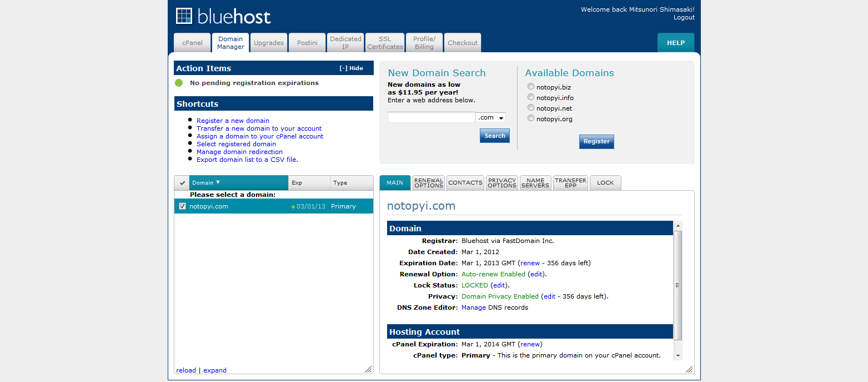This screenshot has height=382, width=868.
Task: Sort by the Domain column header
Action: point(239,183)
